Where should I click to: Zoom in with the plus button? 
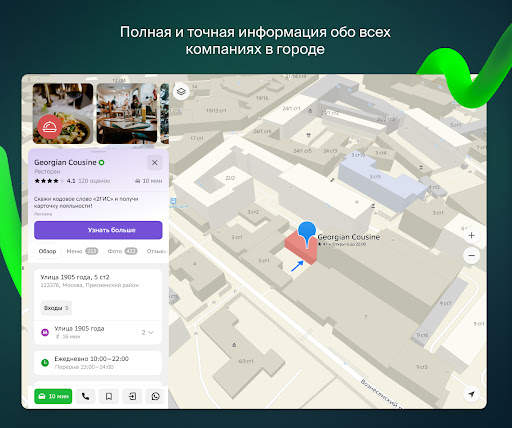471,235
